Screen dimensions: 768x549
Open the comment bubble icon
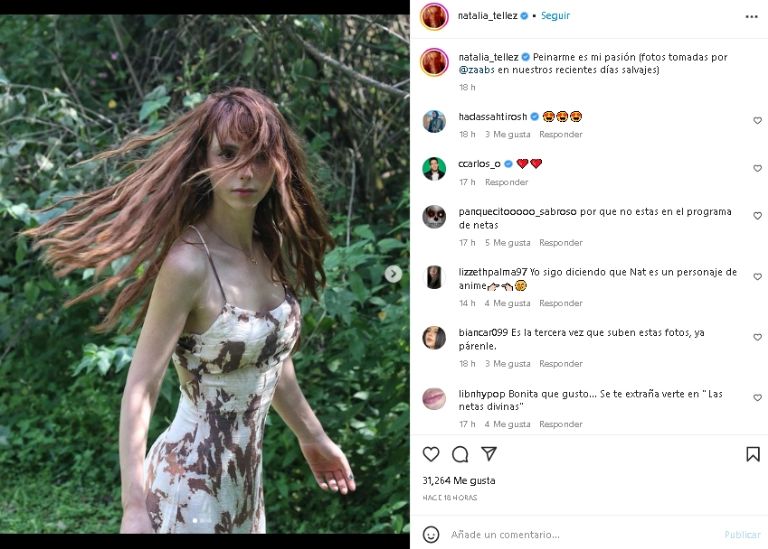[460, 454]
